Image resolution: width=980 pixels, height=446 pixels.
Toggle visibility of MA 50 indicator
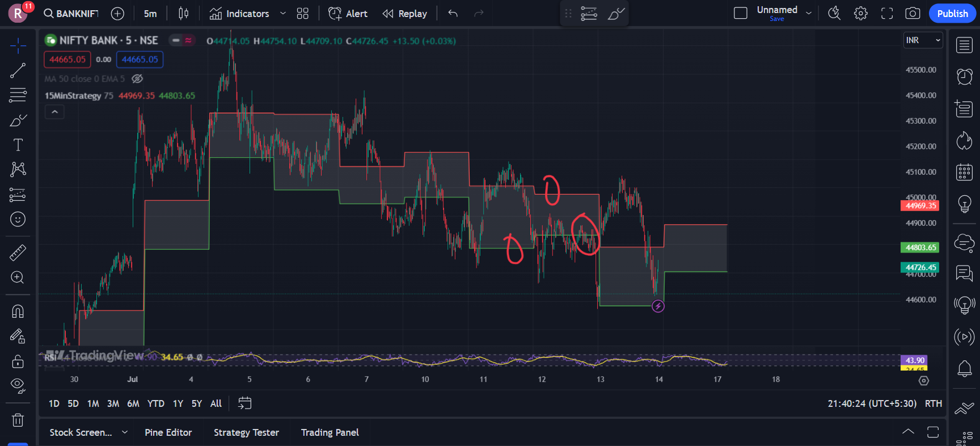[137, 79]
